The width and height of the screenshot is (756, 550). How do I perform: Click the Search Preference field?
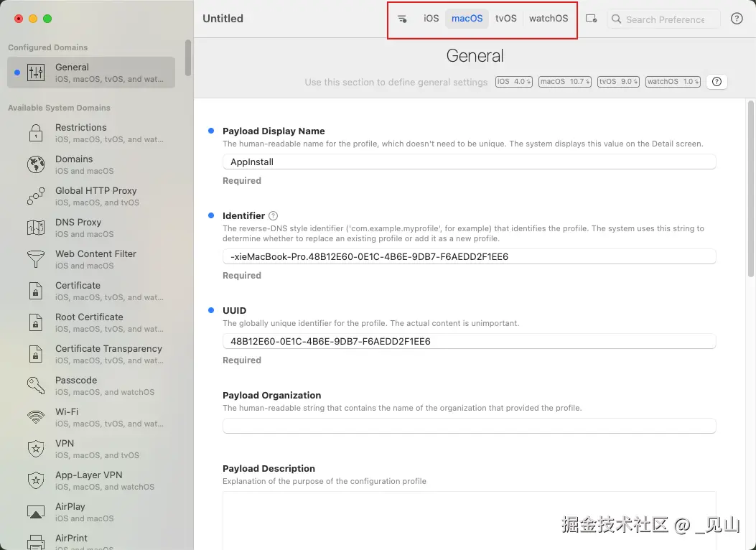[x=664, y=19]
